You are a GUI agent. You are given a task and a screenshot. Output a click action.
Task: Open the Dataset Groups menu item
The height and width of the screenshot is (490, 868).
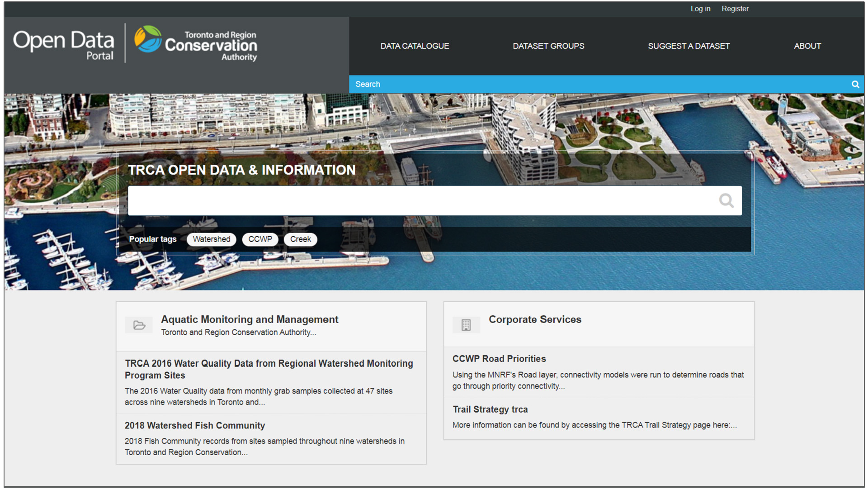tap(548, 46)
